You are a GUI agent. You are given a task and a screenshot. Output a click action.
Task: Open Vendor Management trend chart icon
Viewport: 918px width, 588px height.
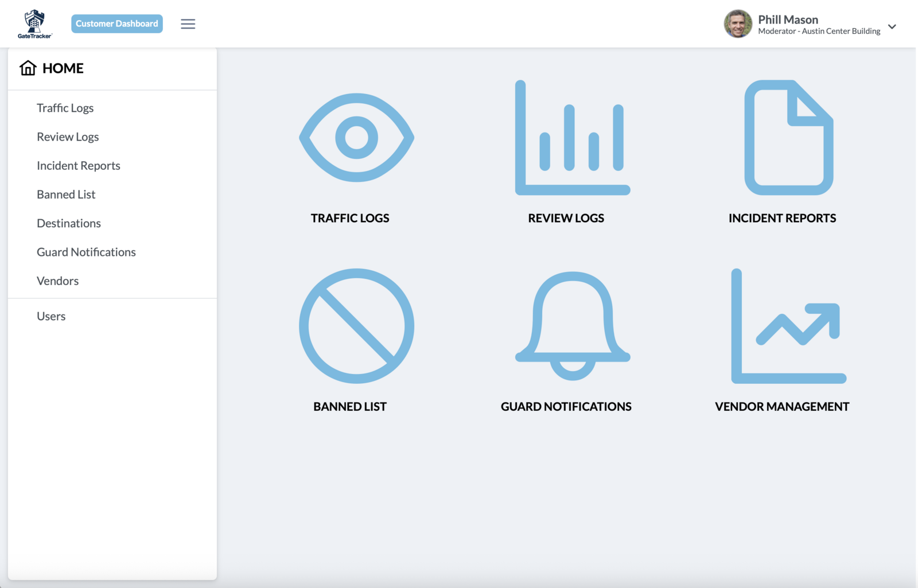click(x=789, y=326)
